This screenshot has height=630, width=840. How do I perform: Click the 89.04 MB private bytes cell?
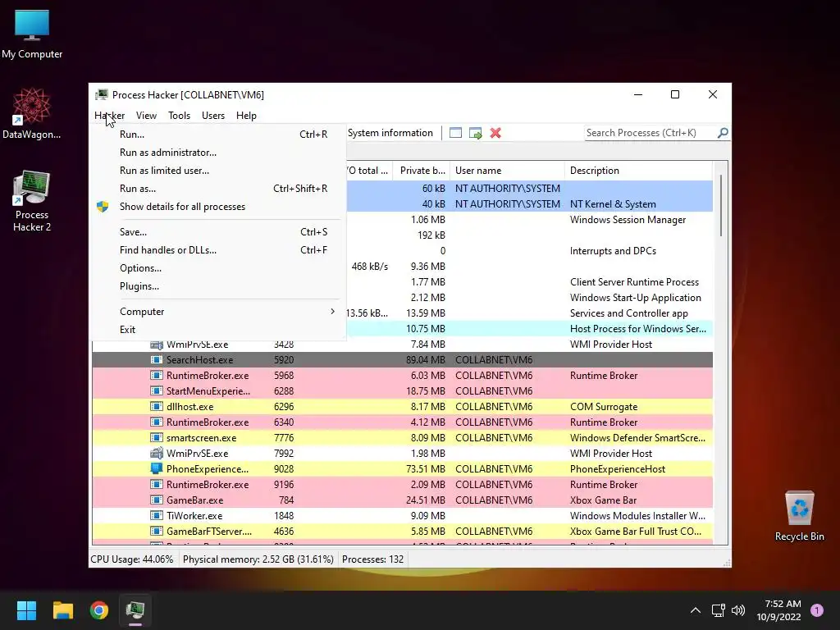(x=426, y=360)
